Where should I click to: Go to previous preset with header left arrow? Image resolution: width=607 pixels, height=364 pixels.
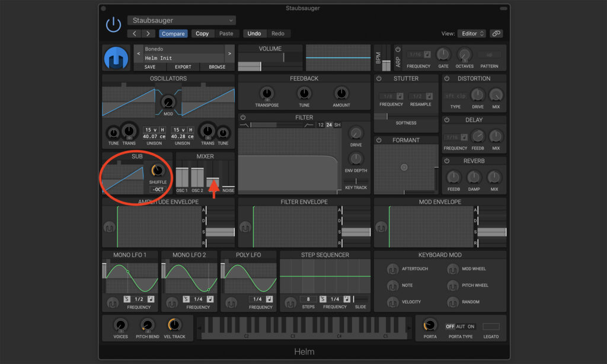click(135, 34)
